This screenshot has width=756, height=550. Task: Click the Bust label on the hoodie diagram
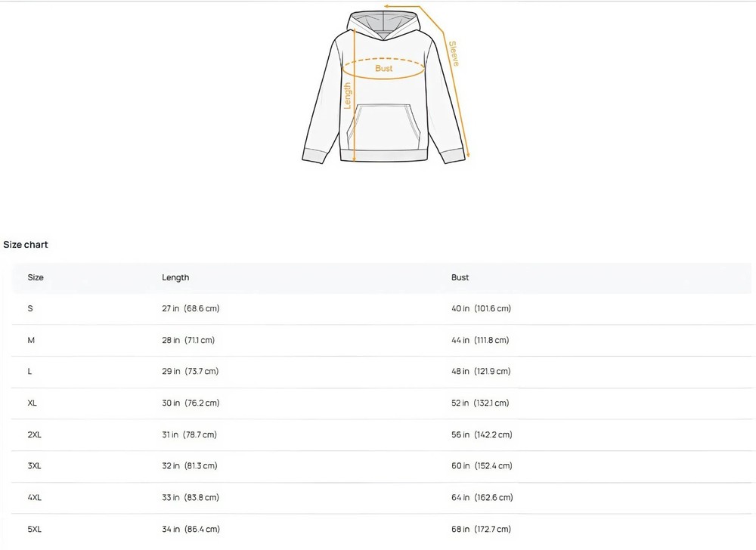click(384, 69)
